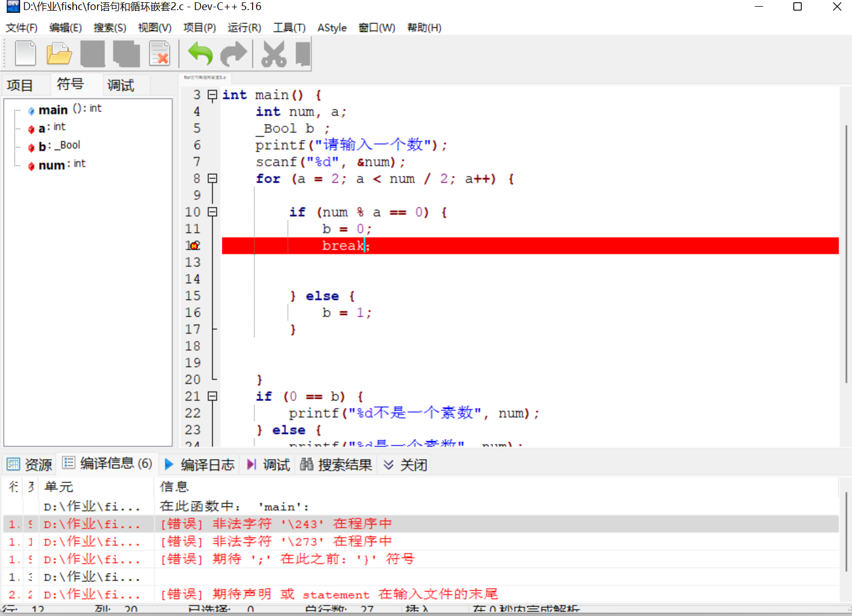The height and width of the screenshot is (616, 852).
Task: Click the 期待 ';' 在此之前 error row
Action: tap(421, 559)
